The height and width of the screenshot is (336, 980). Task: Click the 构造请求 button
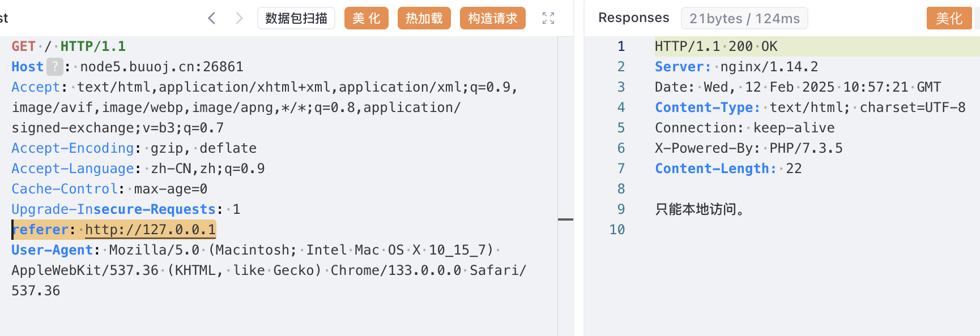click(492, 18)
